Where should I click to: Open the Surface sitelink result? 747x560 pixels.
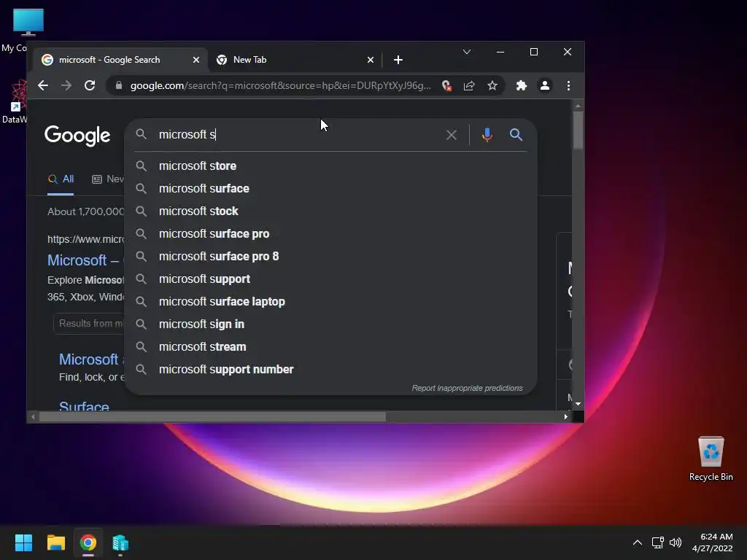point(84,406)
